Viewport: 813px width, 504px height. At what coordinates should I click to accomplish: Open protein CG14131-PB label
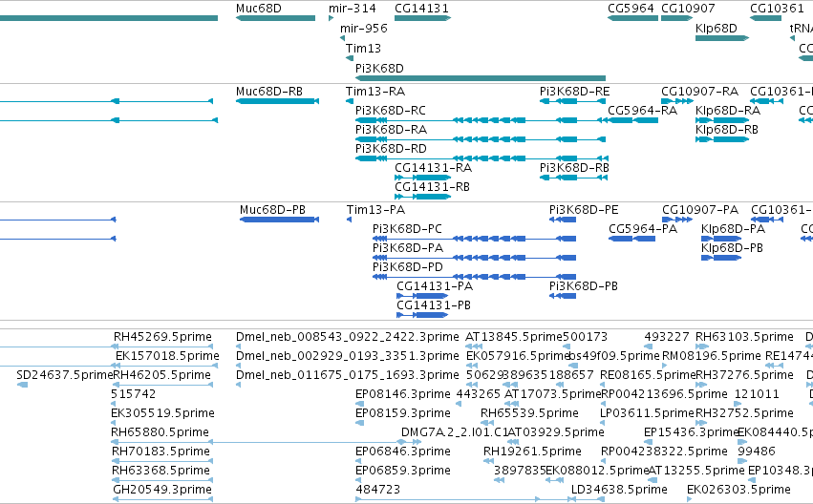(x=434, y=306)
